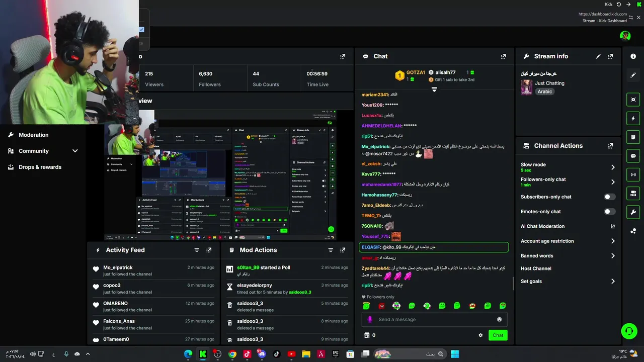Click Host Channel action

tap(536, 268)
